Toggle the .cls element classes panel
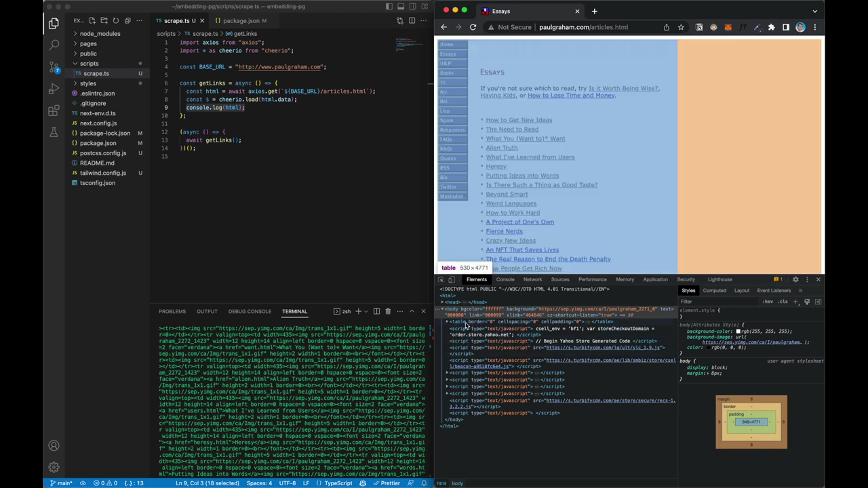Image resolution: width=868 pixels, height=488 pixels. coord(783,302)
